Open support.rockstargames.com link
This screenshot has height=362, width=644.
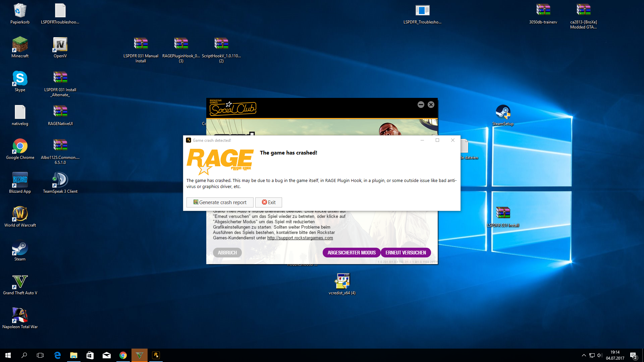click(x=300, y=238)
